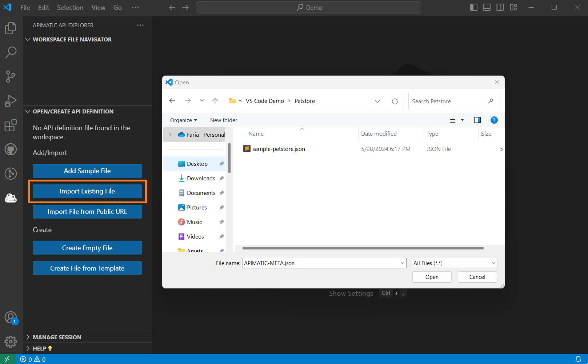588x364 pixels.
Task: Go forward in VS Code title bar
Action: [185, 7]
